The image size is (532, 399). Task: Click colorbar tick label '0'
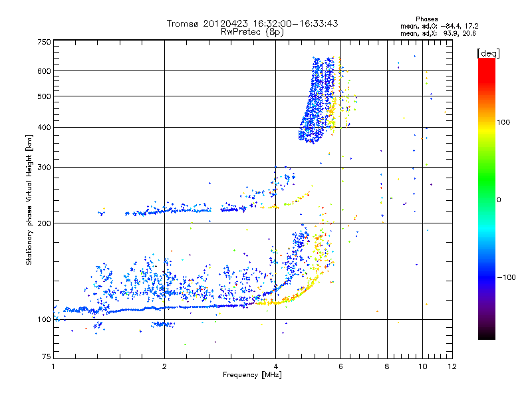499,199
